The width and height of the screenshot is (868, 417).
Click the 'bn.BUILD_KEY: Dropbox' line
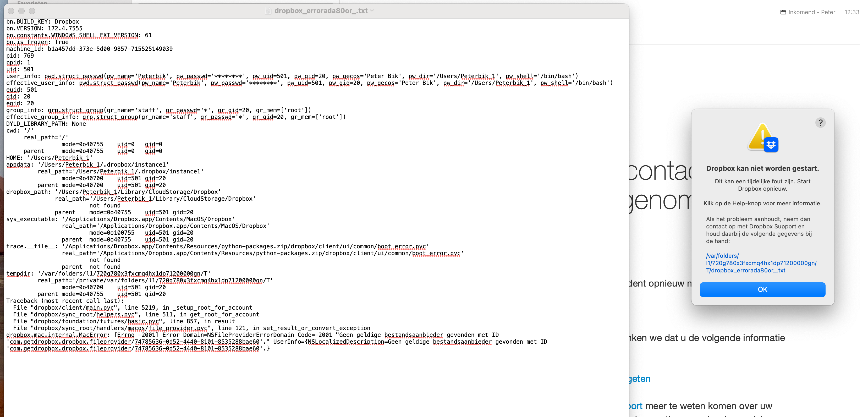[42, 21]
